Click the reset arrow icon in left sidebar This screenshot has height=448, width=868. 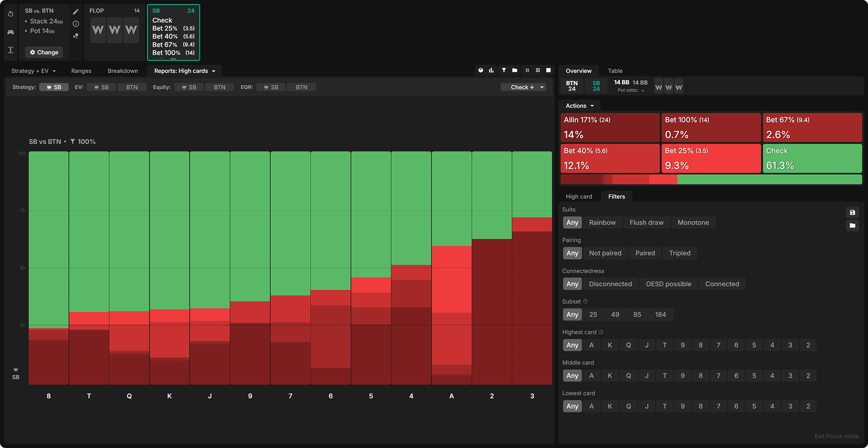coord(10,14)
